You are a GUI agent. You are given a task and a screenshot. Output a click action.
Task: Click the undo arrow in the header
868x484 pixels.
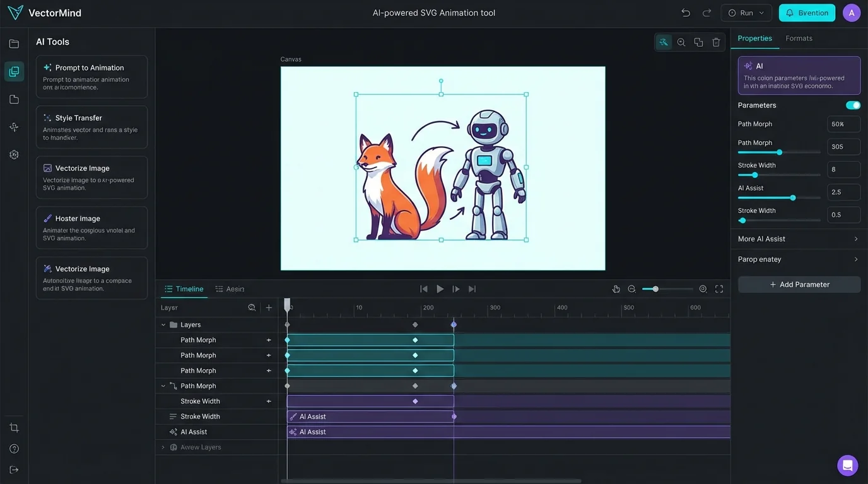click(x=686, y=13)
